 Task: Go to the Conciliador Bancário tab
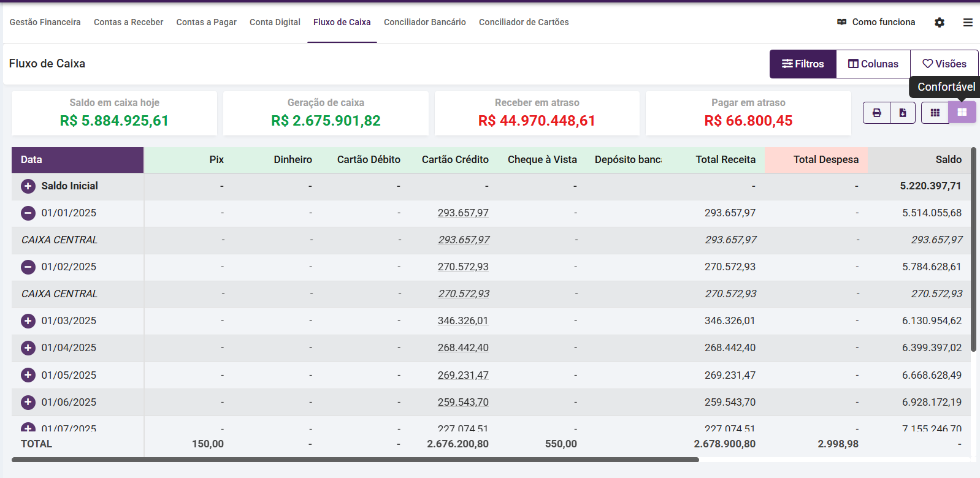click(x=425, y=22)
